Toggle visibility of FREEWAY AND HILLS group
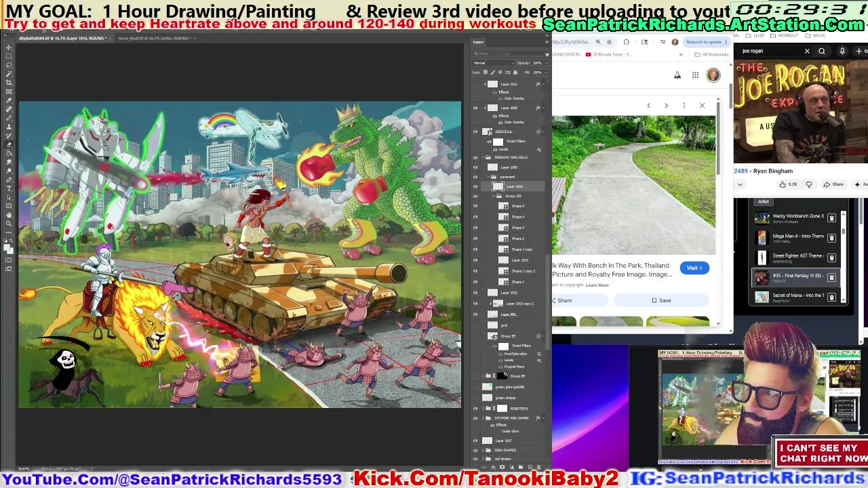Viewport: 868px width, 488px height. (x=475, y=157)
